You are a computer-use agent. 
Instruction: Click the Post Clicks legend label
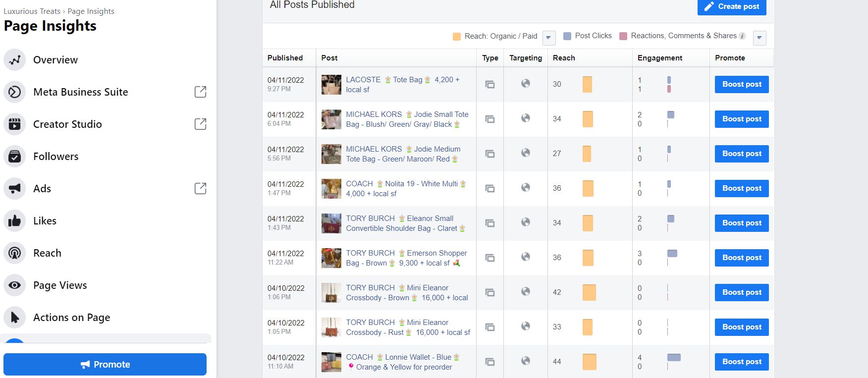594,36
